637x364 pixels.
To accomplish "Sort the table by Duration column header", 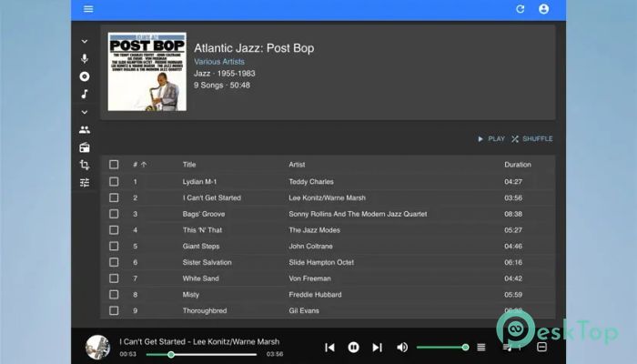I will [x=518, y=165].
